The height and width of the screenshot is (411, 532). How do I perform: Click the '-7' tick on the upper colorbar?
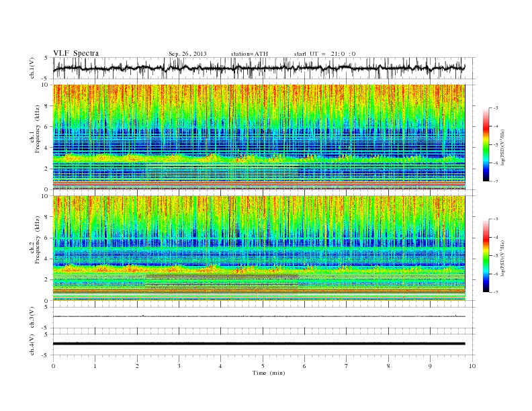tap(496, 181)
